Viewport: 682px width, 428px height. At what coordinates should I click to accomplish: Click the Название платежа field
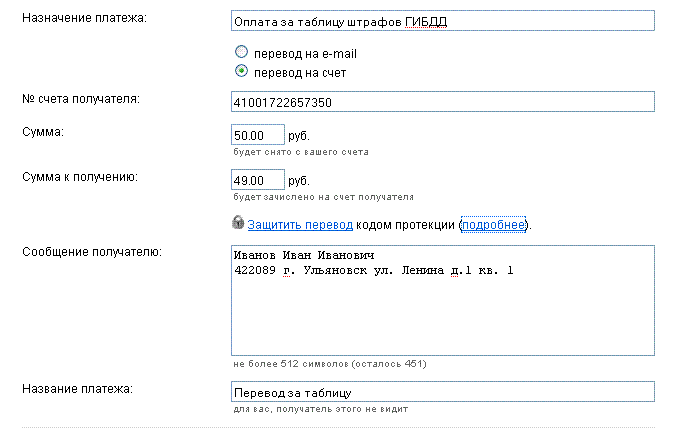442,391
